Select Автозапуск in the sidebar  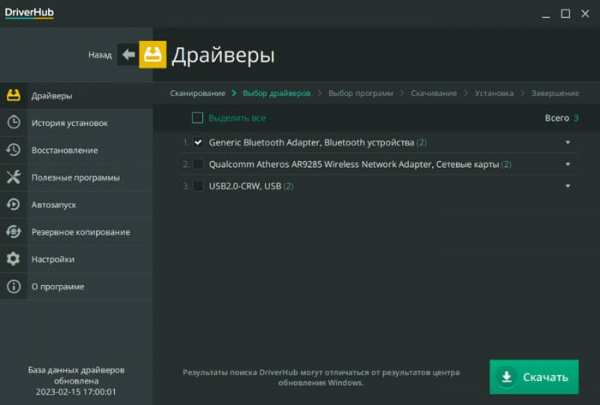pos(77,204)
